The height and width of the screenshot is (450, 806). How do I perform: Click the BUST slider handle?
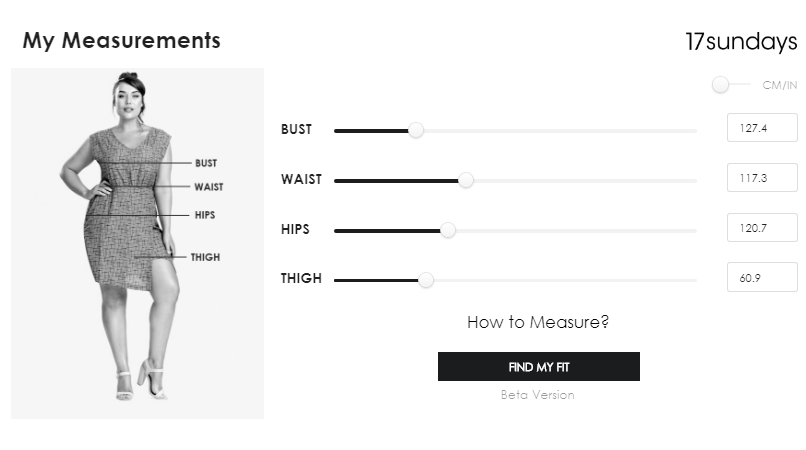[416, 130]
